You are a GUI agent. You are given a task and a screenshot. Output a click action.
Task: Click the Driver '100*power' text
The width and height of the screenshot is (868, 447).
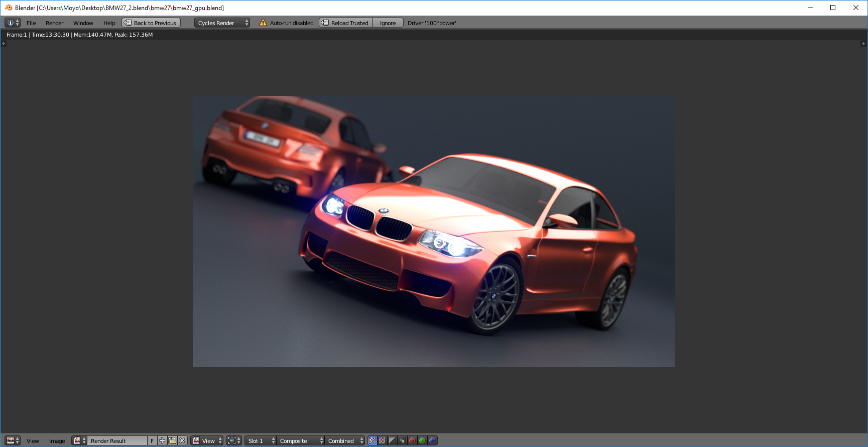(432, 23)
